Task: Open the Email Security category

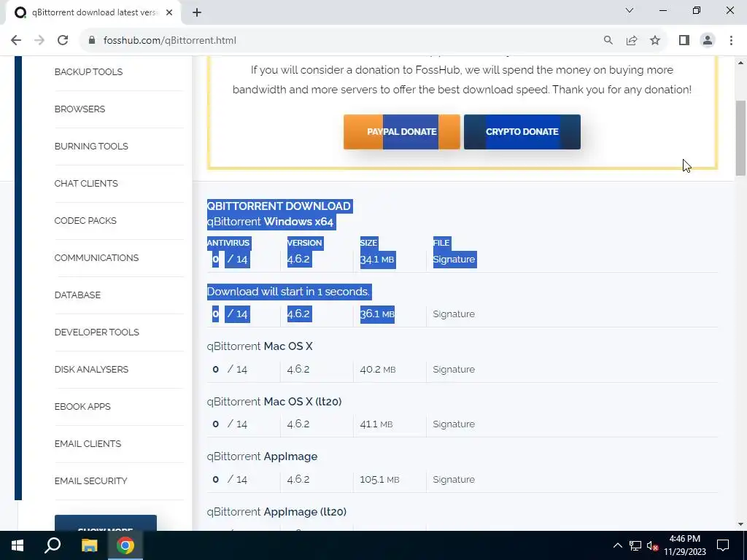Action: pyautogui.click(x=90, y=481)
